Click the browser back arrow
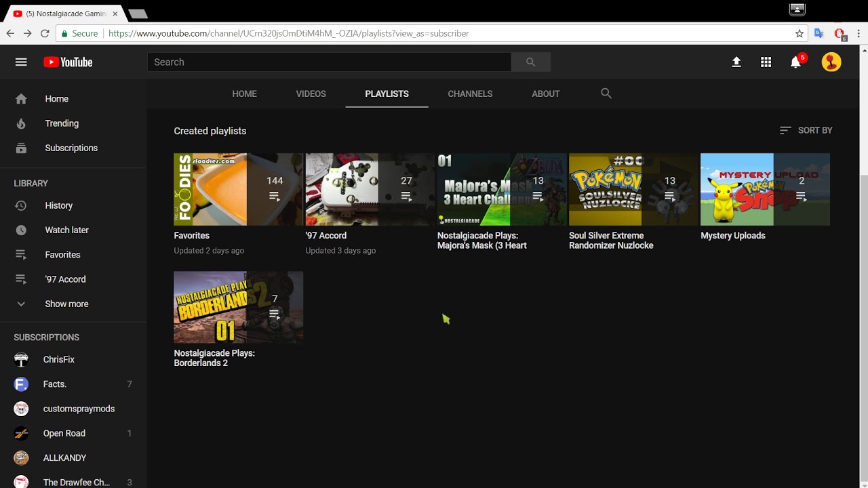 [10, 33]
